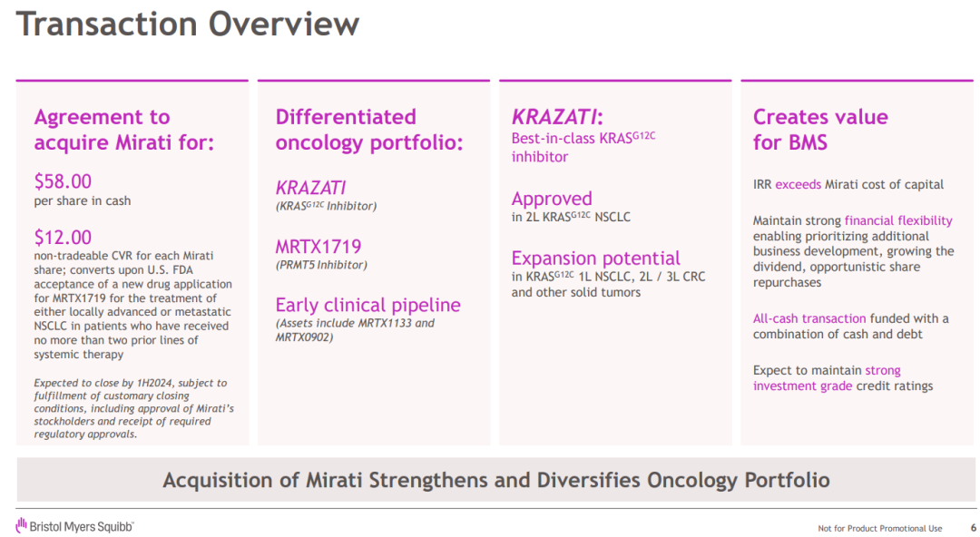The height and width of the screenshot is (537, 980).
Task: Select the $58.00 per share amount
Action: (x=63, y=181)
